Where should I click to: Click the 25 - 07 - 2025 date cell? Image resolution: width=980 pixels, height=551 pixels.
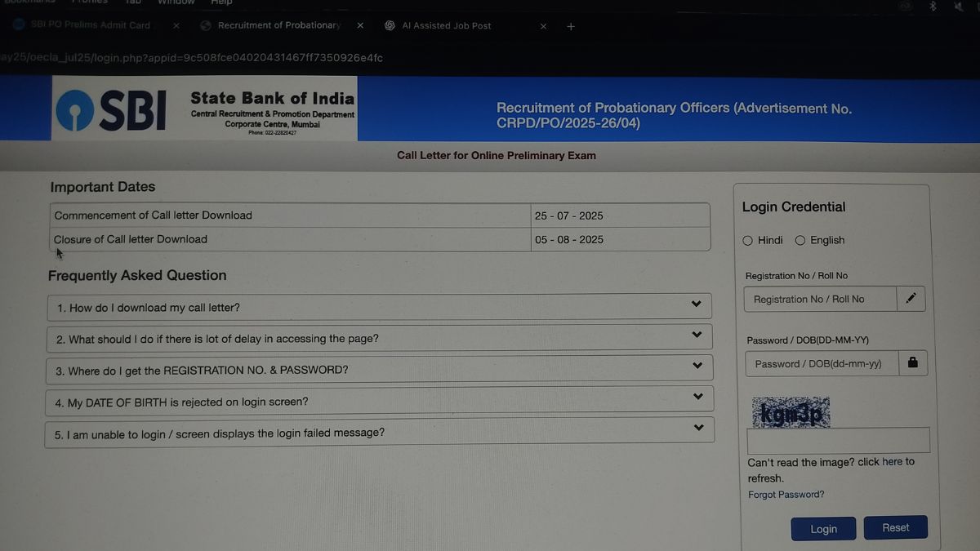(x=620, y=216)
